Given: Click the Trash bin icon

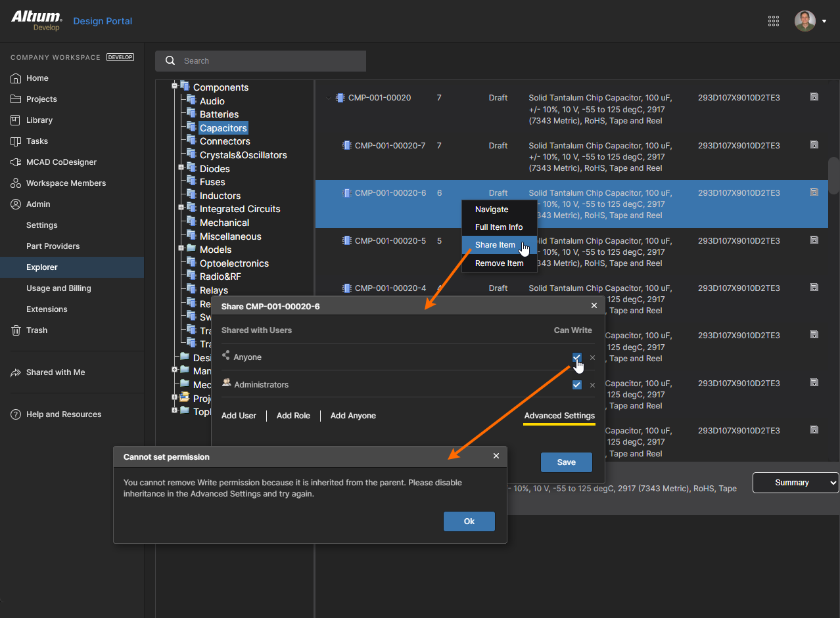Looking at the screenshot, I should (x=16, y=330).
